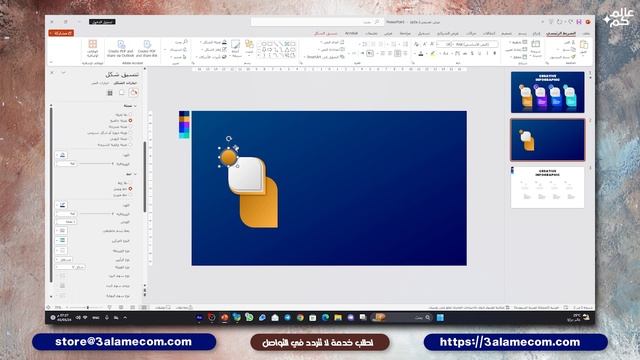
Task: Switch to Insert ribbon tab
Action: [536, 33]
